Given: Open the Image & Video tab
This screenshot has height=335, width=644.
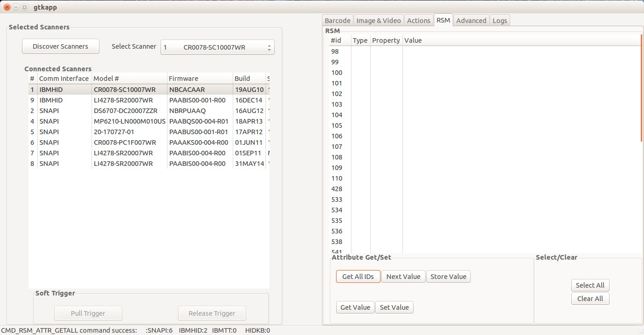Looking at the screenshot, I should pos(378,20).
